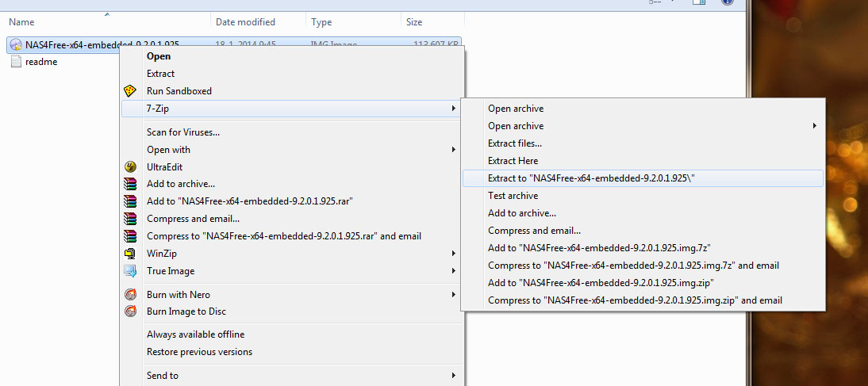Choose 7-Zip Compress and email... entry
868x386 pixels.
pos(534,231)
